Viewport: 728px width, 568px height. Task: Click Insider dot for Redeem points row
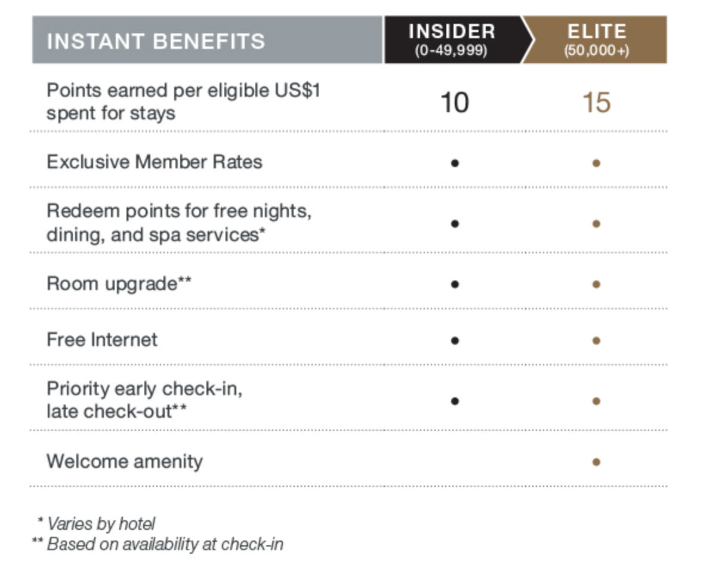click(x=455, y=224)
